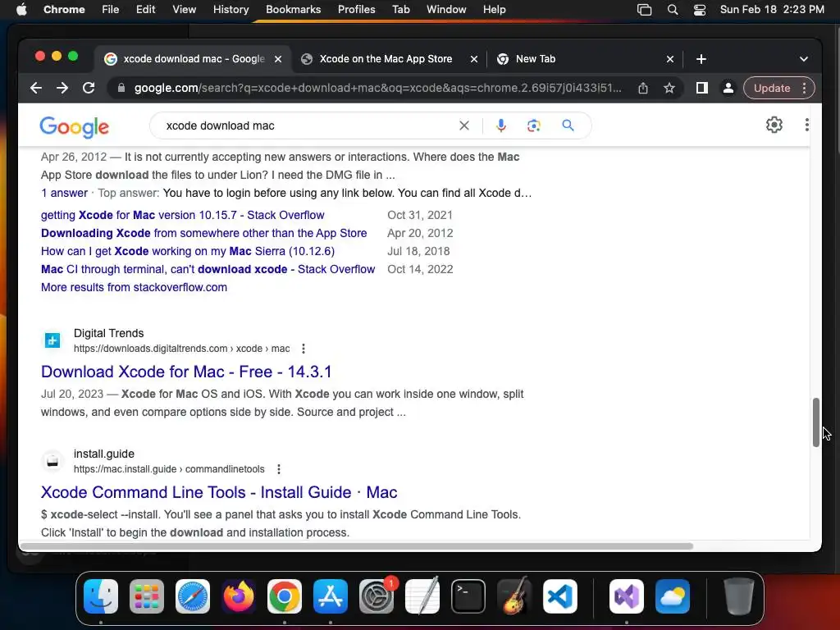Close the xcode download mac Google tab

click(x=278, y=59)
